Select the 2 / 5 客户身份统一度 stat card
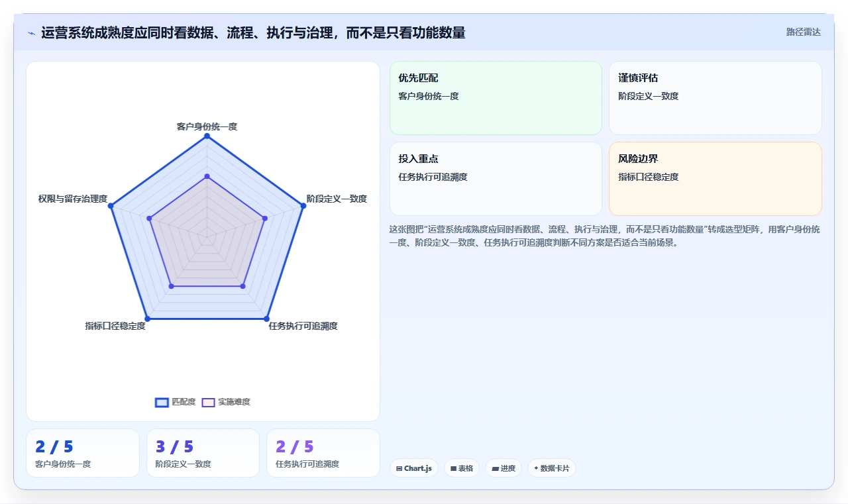Viewport: 848px width, 504px height. (x=83, y=453)
